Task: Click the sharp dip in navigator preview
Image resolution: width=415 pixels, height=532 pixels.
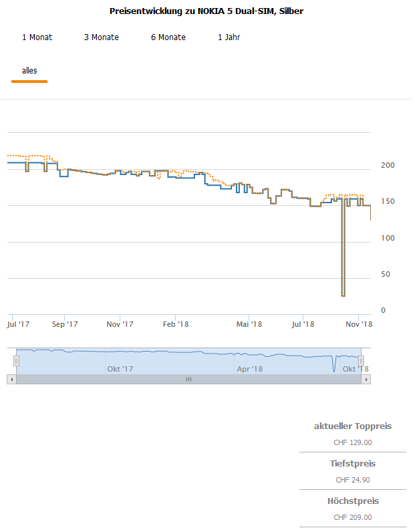Action: pyautogui.click(x=333, y=370)
